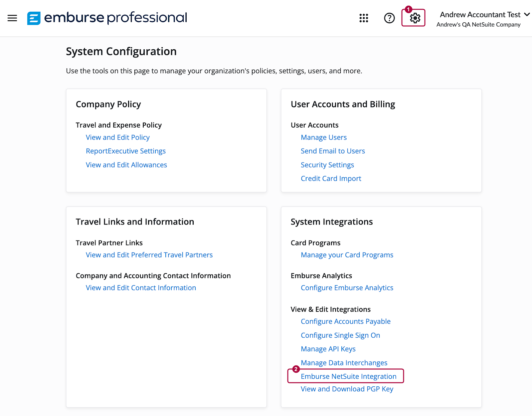Open Credit Card Import
The height and width of the screenshot is (416, 532).
pos(331,179)
